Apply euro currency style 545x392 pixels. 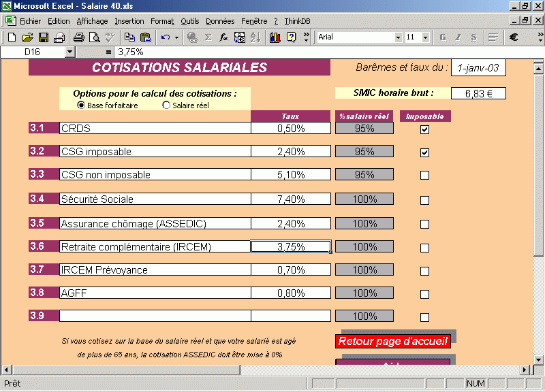(514, 37)
